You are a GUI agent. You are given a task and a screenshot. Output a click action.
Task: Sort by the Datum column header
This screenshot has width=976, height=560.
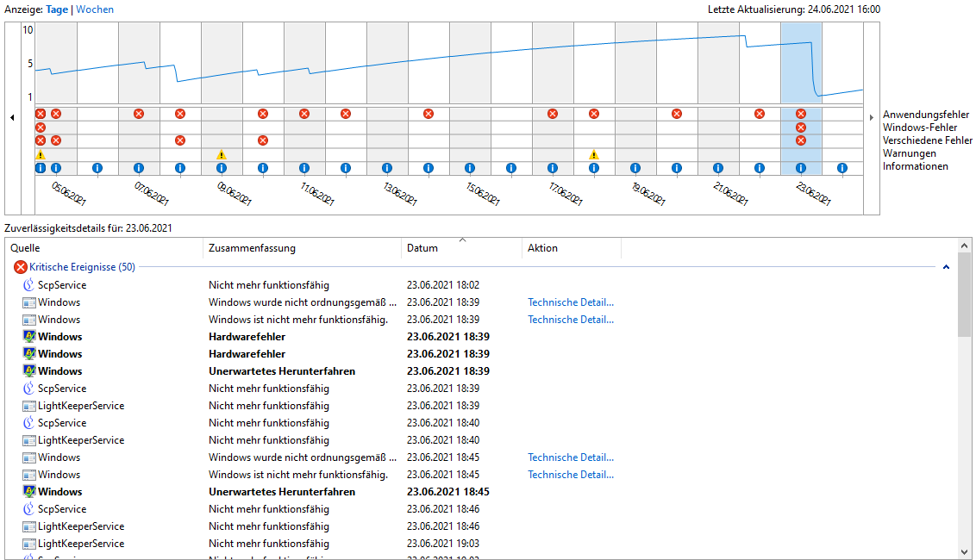click(461, 247)
